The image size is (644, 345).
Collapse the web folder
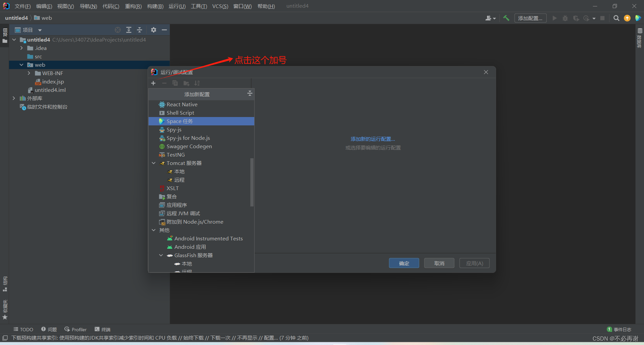pyautogui.click(x=21, y=65)
